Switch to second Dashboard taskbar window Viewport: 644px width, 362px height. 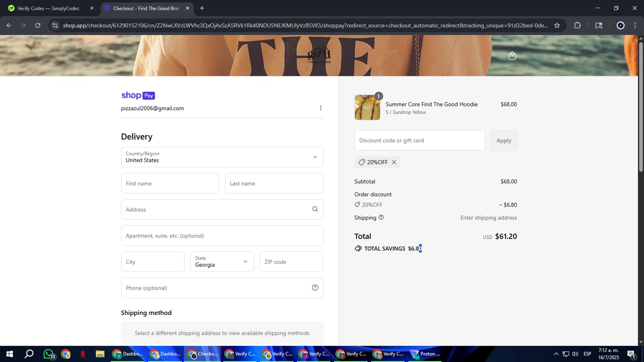click(165, 354)
